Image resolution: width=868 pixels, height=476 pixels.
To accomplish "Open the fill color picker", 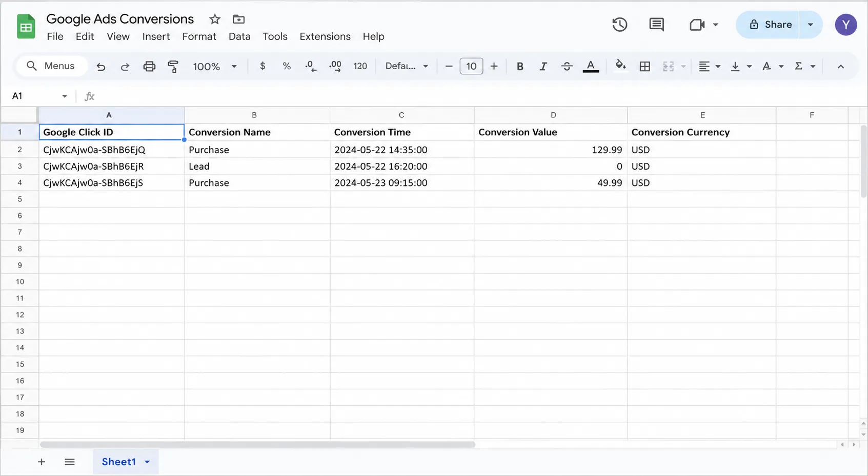I will pyautogui.click(x=620, y=66).
